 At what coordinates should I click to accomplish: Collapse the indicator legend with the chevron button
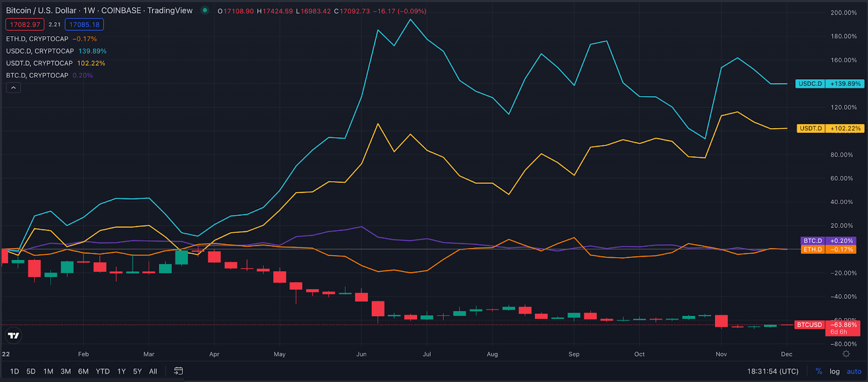[14, 88]
